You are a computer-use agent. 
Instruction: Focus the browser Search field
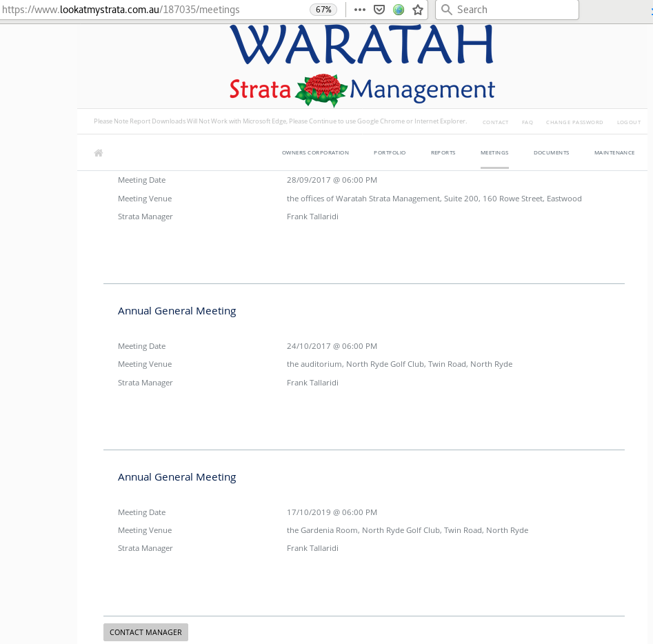pos(507,10)
